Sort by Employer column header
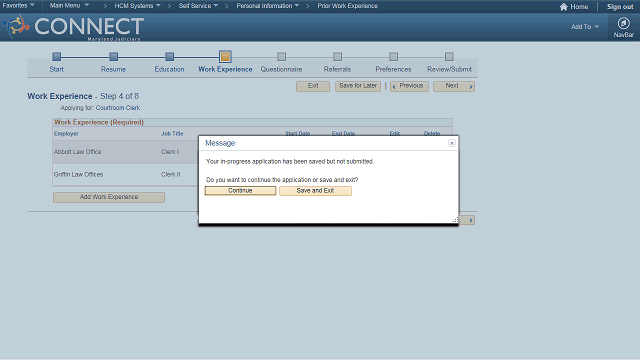Viewport: 640px width, 360px height. pos(66,133)
